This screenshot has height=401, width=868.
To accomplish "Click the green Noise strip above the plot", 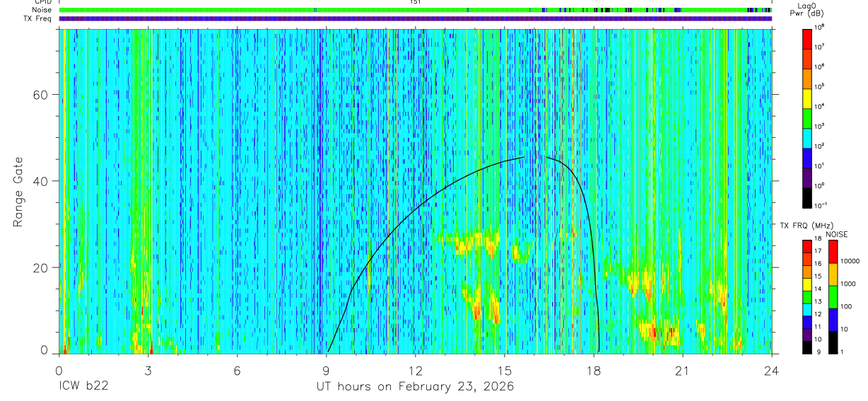I will [x=415, y=11].
